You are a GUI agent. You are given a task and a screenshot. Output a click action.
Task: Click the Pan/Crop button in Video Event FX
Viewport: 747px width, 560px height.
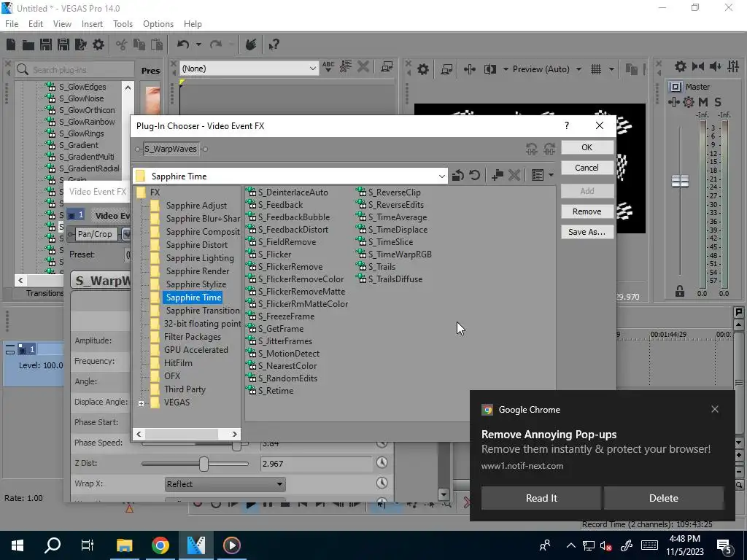click(x=95, y=234)
